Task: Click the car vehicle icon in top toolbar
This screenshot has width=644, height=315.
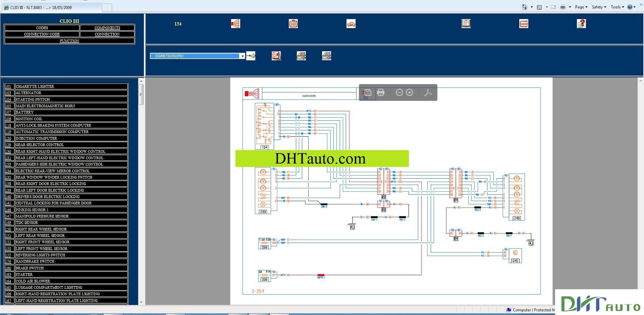Action: coord(351,24)
